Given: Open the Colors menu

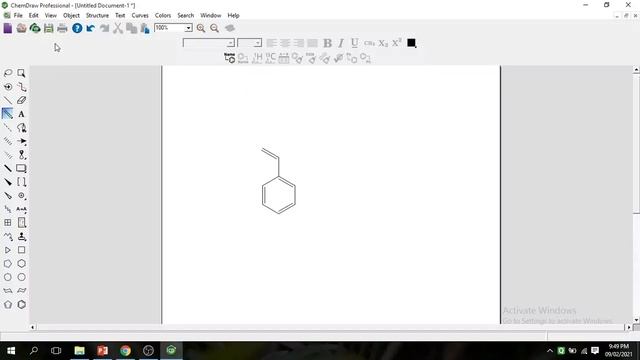Looking at the screenshot, I should (163, 16).
